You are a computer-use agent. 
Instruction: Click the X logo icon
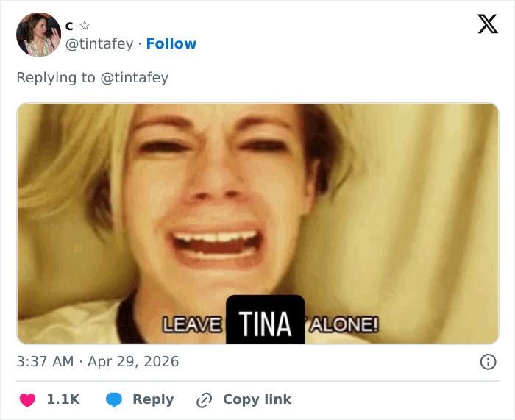[487, 24]
